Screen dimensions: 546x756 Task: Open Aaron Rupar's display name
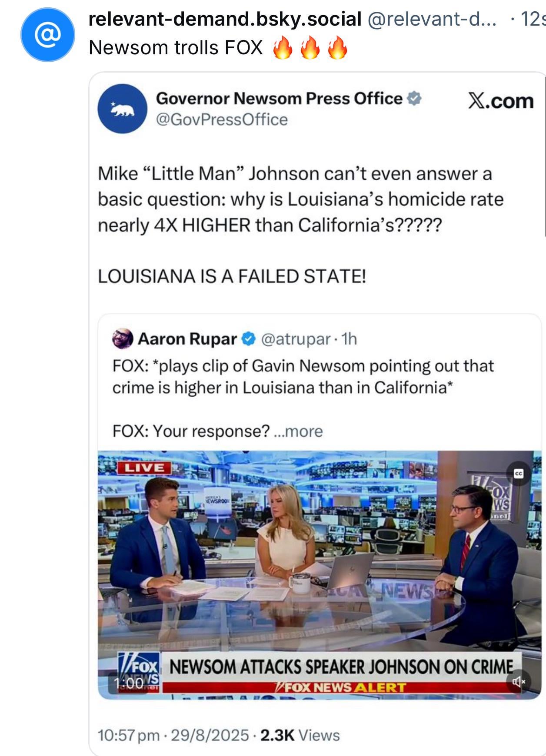tap(187, 339)
